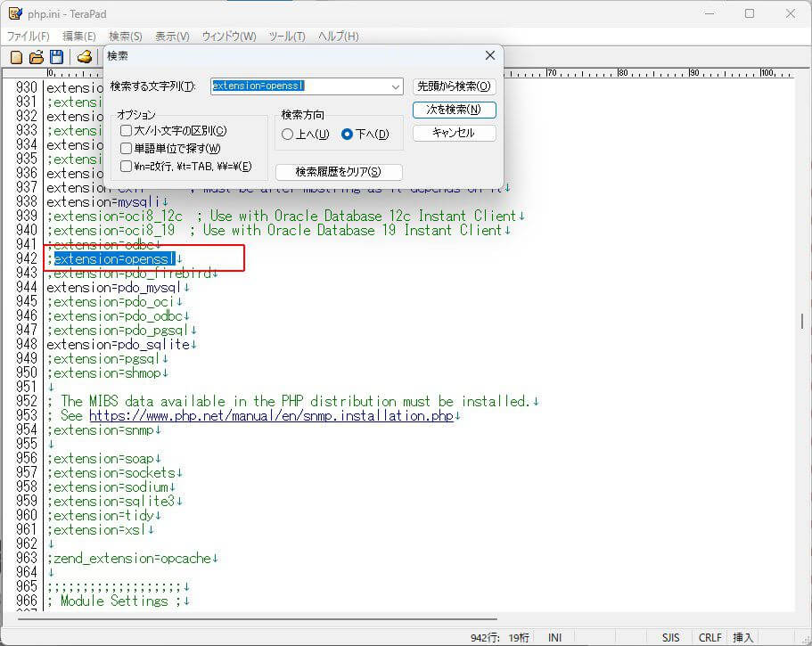Click the TeraPad app icon in title bar

coord(15,13)
